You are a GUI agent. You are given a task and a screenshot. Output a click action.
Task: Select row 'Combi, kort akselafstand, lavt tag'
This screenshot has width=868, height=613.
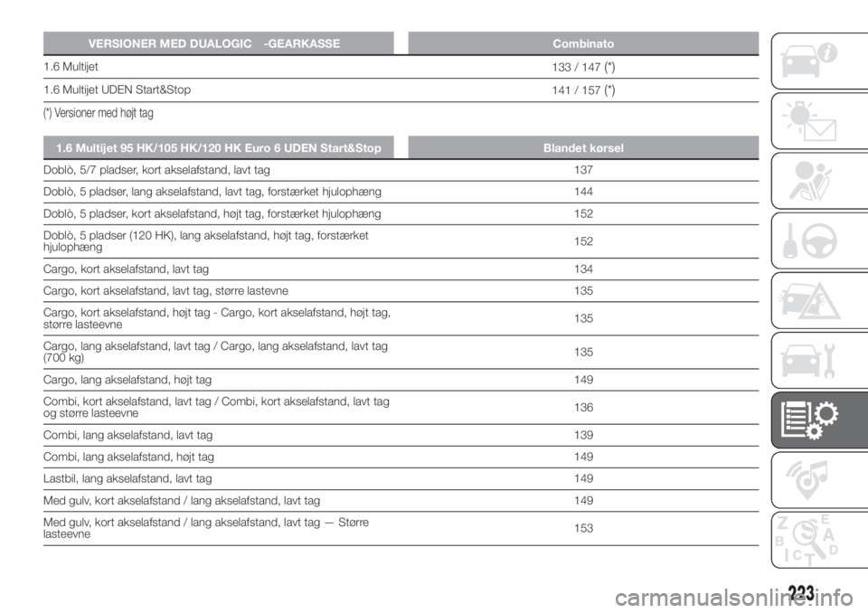[401, 408]
